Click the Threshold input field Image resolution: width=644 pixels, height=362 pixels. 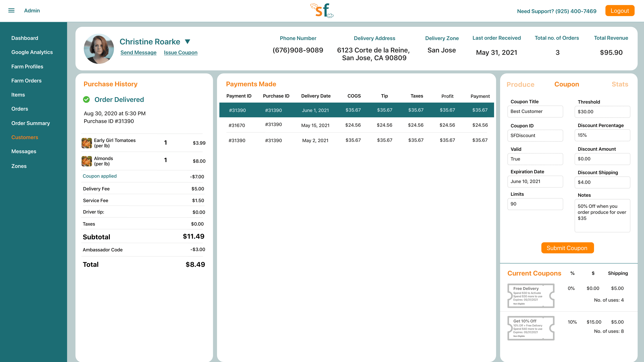click(602, 112)
